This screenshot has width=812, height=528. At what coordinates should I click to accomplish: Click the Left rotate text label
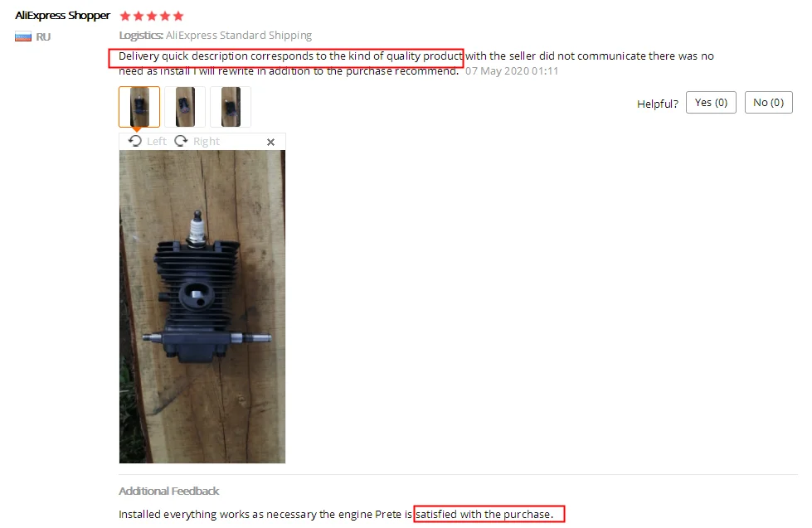click(157, 141)
